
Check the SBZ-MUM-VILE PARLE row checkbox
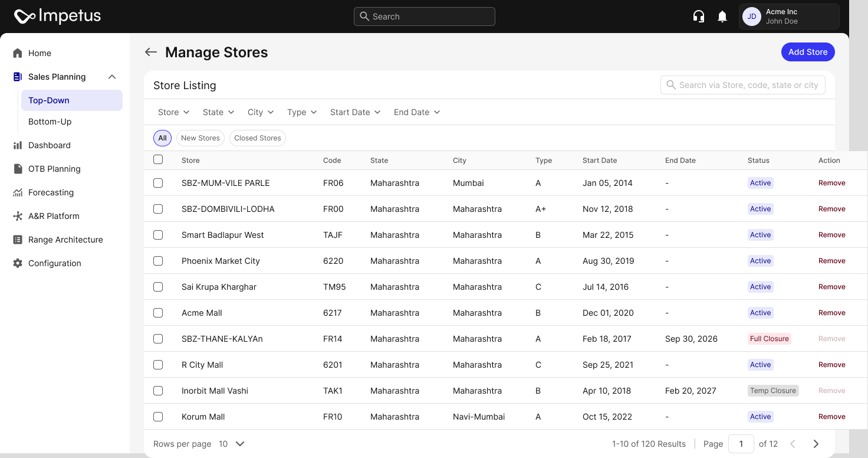(x=158, y=183)
